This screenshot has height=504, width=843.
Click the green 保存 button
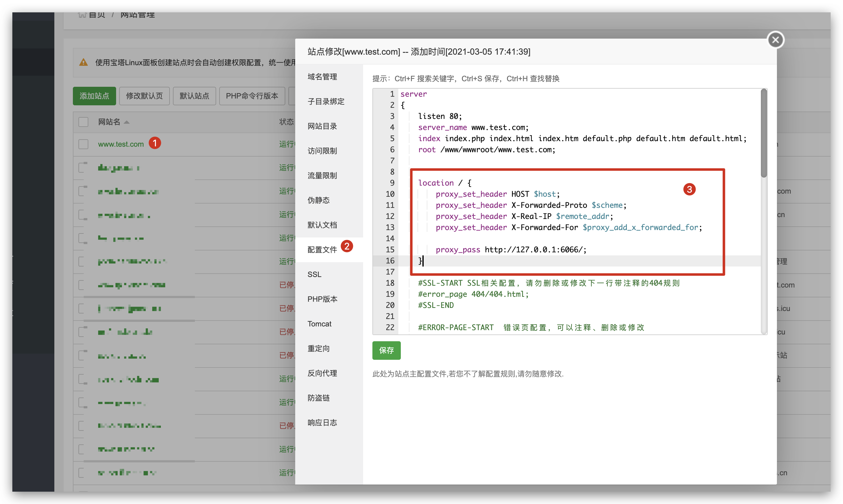pos(386,350)
